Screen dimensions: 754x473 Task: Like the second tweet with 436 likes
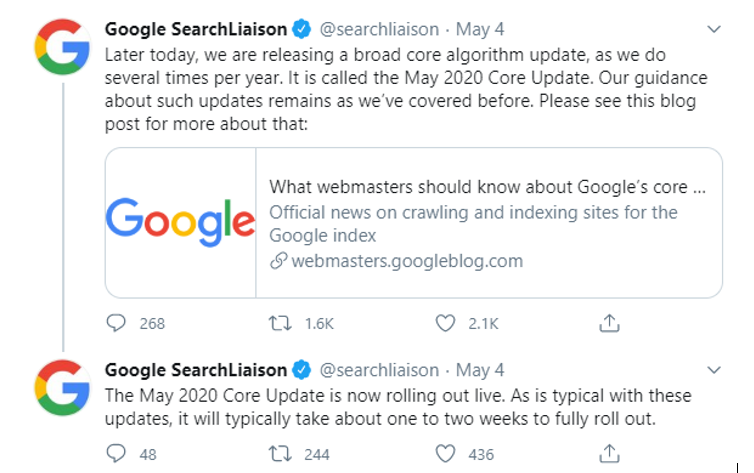point(446,454)
